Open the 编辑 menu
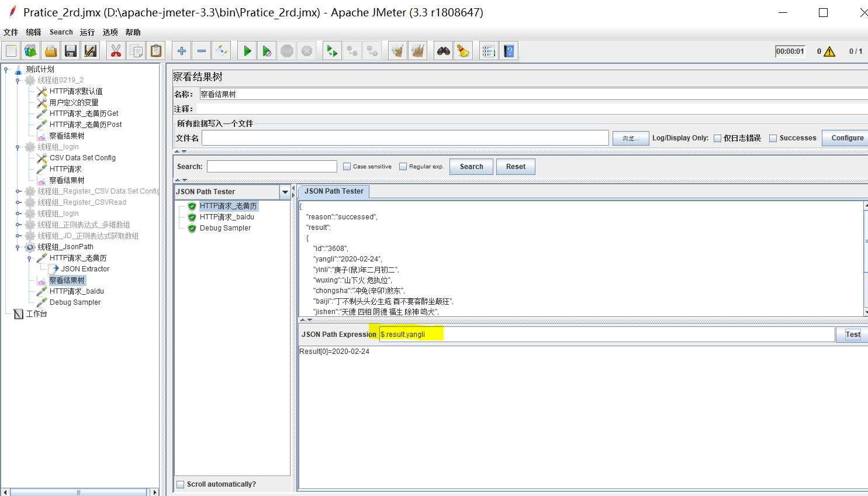Viewport: 868px width, 496px height. click(33, 32)
